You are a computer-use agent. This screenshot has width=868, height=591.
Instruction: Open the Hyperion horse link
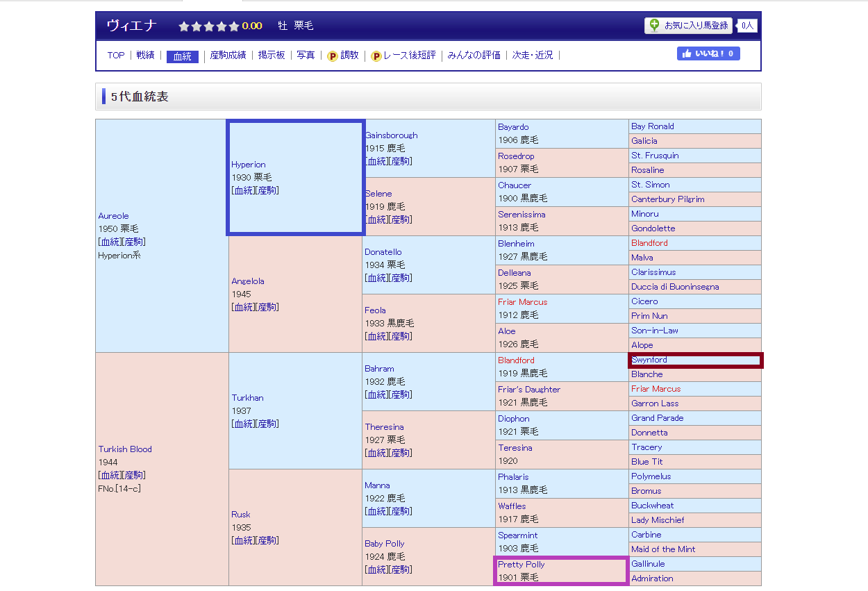click(249, 165)
